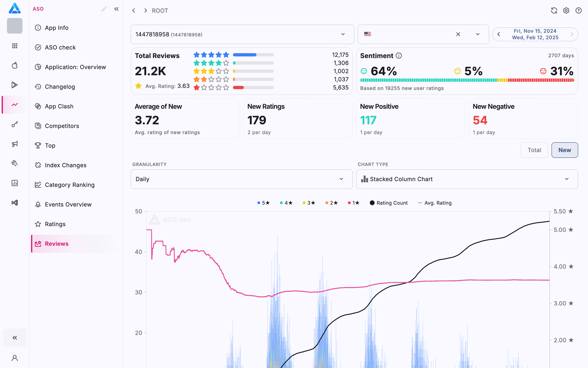
Task: Click the one-star rating distribution bar
Action: coord(253,88)
